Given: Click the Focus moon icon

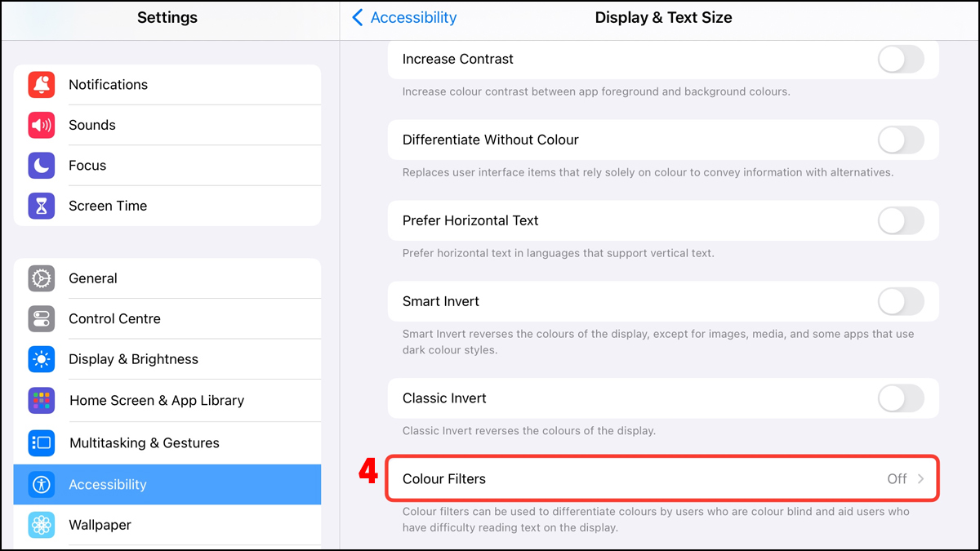Looking at the screenshot, I should tap(42, 166).
